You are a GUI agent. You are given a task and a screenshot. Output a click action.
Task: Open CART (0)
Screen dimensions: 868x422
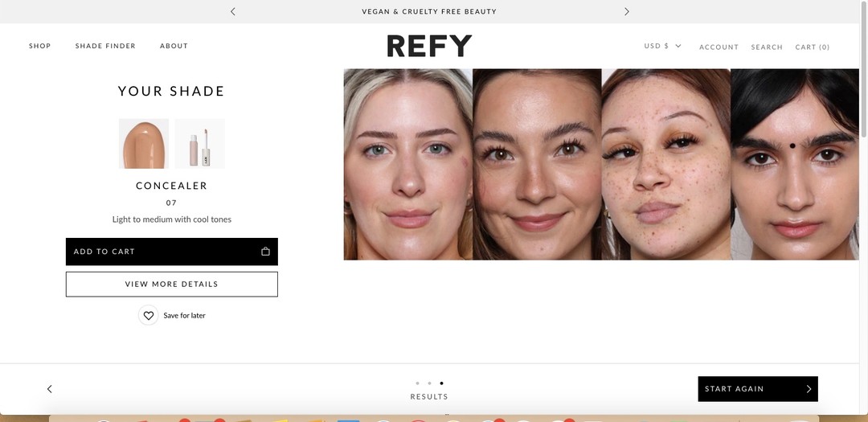[x=812, y=47]
